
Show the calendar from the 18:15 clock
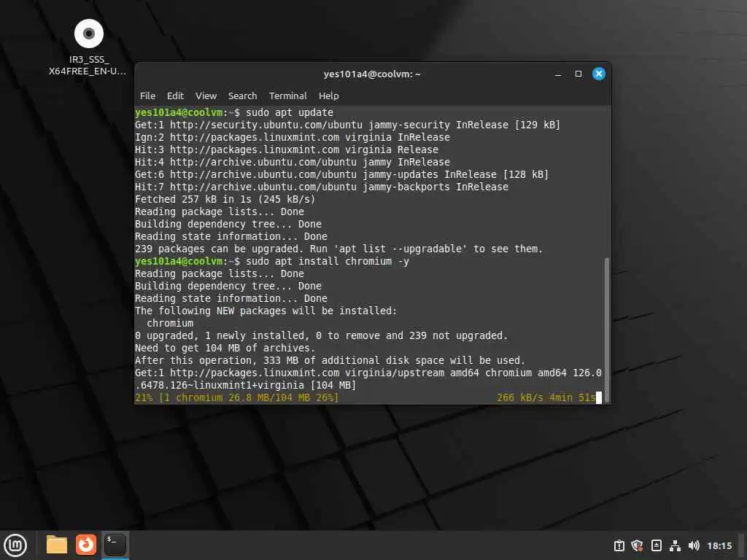(x=719, y=545)
